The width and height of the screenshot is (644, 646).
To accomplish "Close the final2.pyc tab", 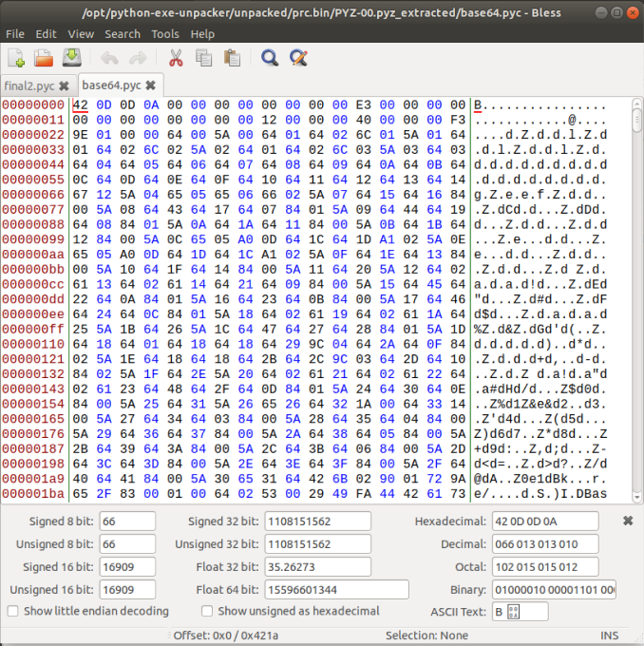I will tap(64, 85).
